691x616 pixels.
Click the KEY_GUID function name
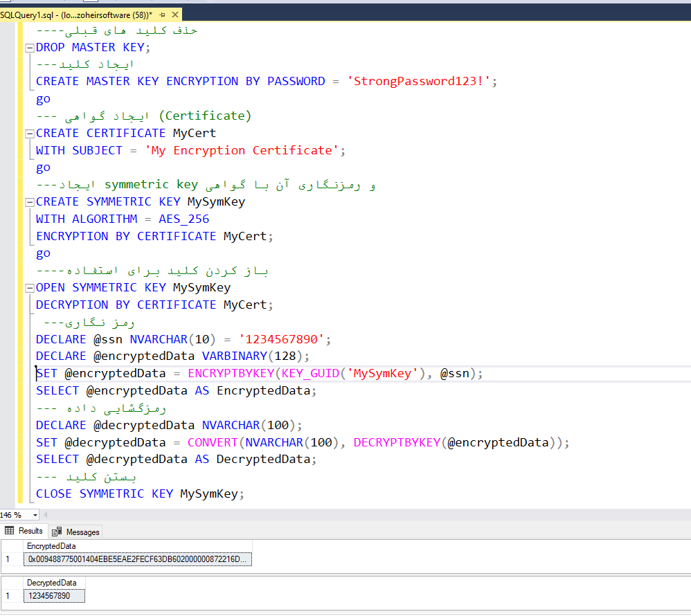tap(310, 374)
